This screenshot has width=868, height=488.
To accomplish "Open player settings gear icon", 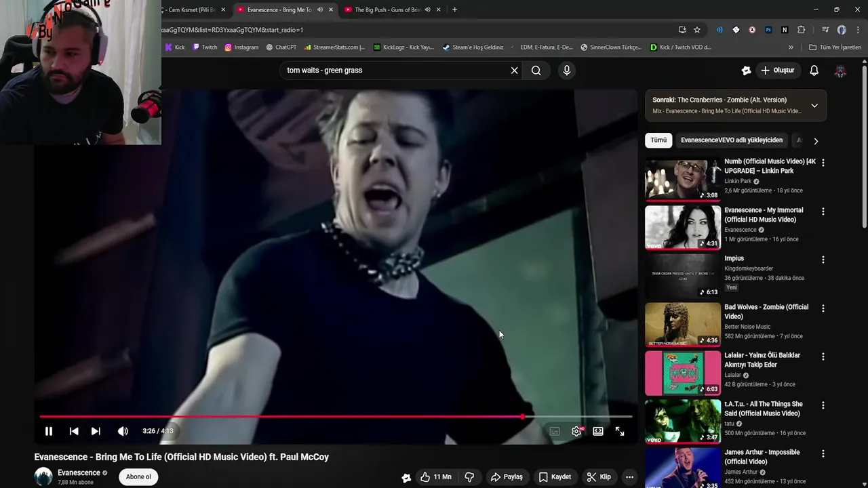I will pyautogui.click(x=576, y=431).
